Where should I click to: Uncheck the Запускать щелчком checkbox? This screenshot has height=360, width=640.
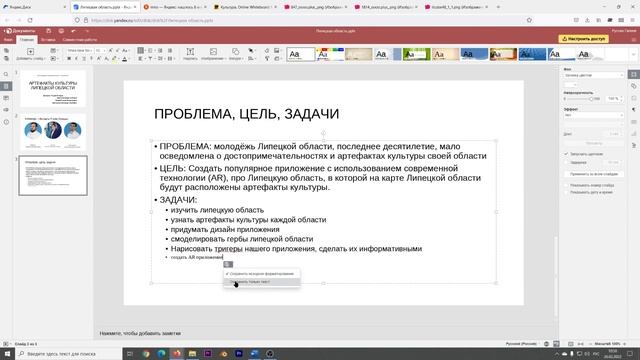click(567, 154)
